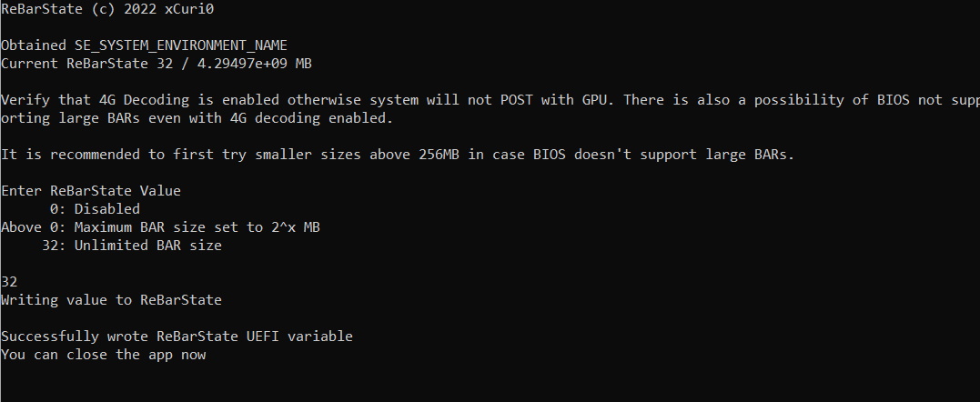Click the '256MB' text in the recommendation
Screen dimensions: 980x402
pos(439,155)
